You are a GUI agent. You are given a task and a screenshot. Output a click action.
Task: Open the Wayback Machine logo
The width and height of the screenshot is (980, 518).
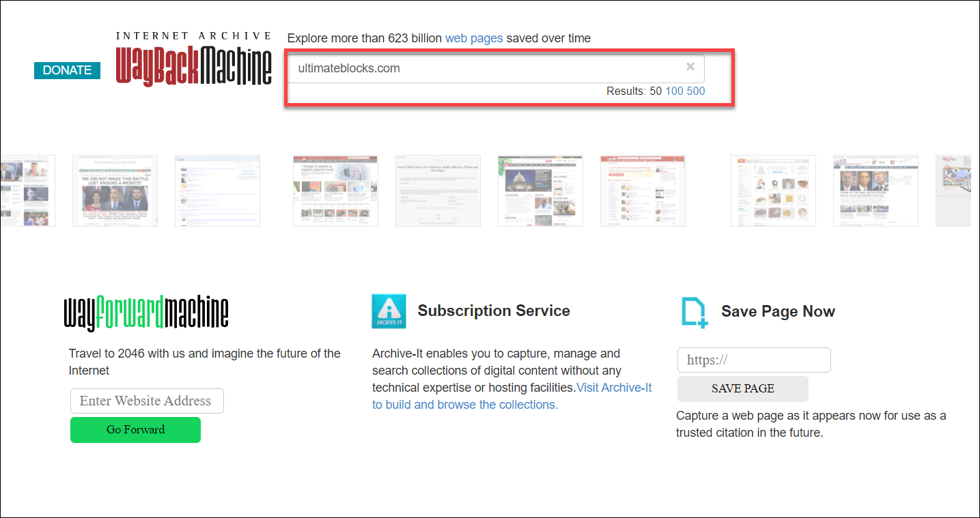(x=194, y=59)
